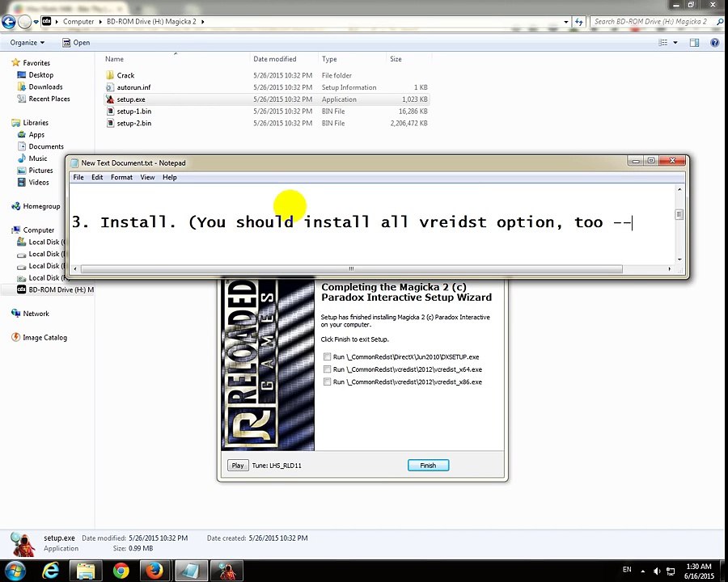This screenshot has width=728, height=582.
Task: Select Favorites in navigation pane
Action: click(x=36, y=63)
